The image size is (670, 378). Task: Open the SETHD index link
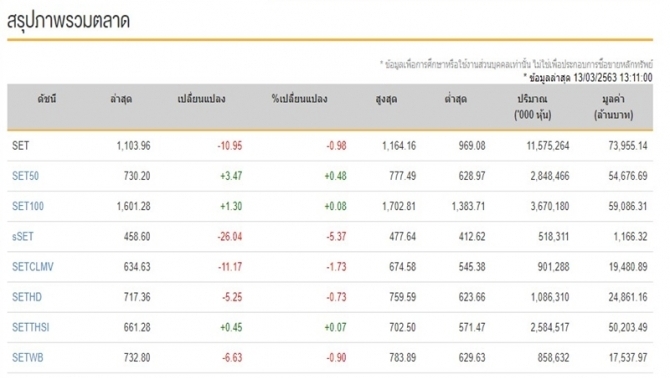pyautogui.click(x=27, y=297)
